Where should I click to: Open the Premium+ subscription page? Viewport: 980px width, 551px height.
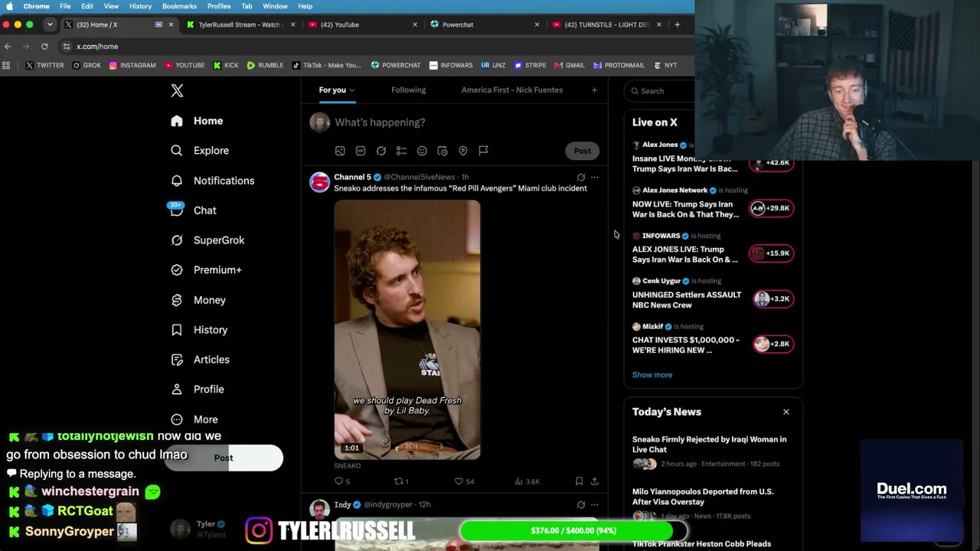tap(207, 270)
